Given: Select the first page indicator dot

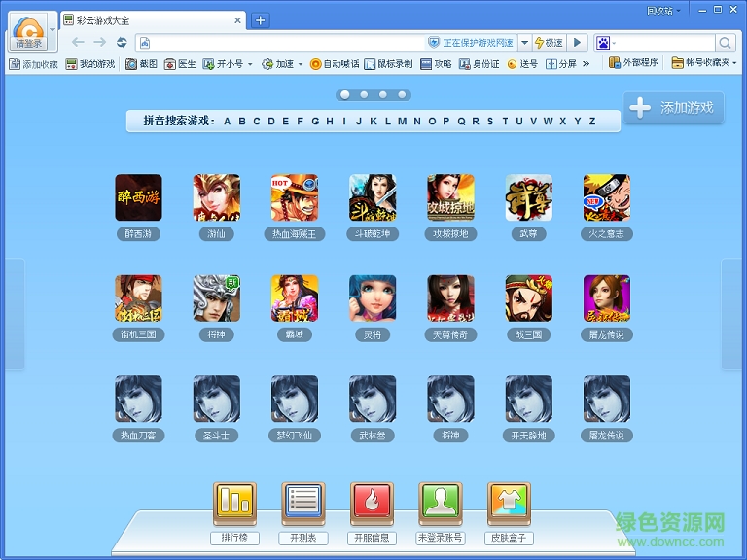Looking at the screenshot, I should click(344, 95).
